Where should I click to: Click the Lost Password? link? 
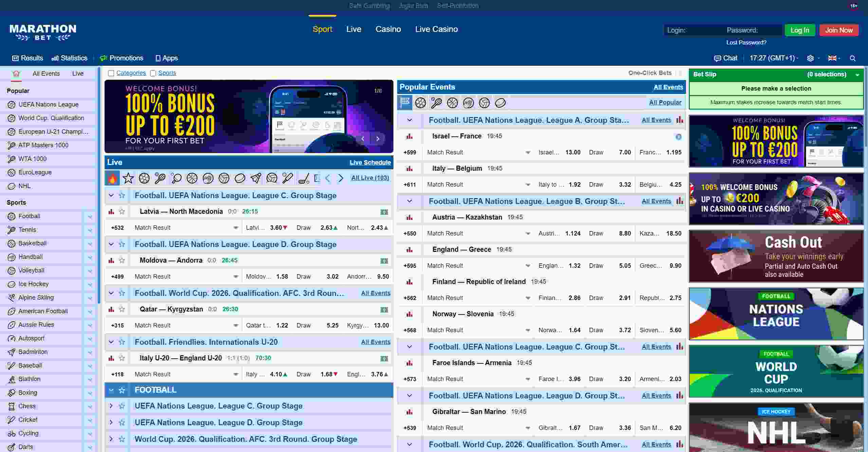(x=746, y=43)
